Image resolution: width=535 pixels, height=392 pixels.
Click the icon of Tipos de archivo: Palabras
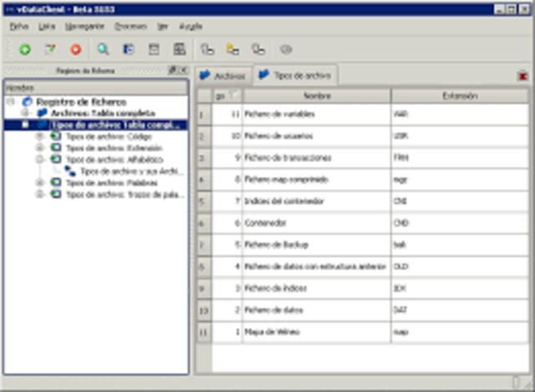click(x=56, y=182)
